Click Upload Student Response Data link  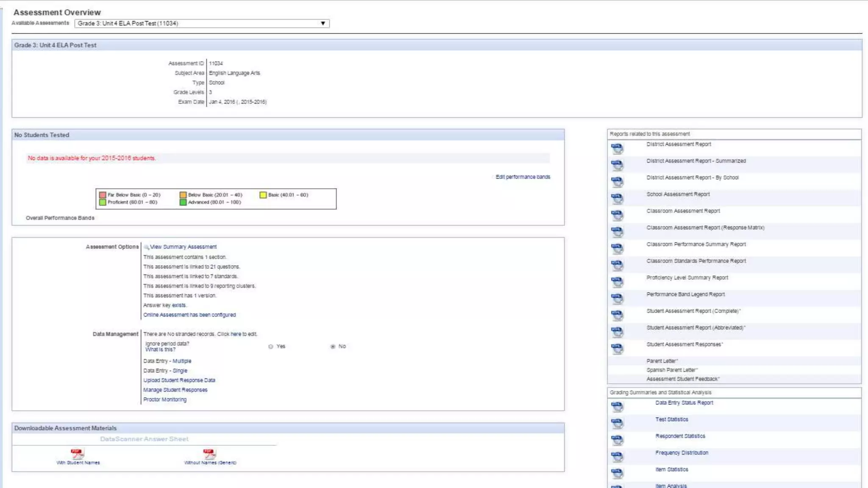pos(179,380)
